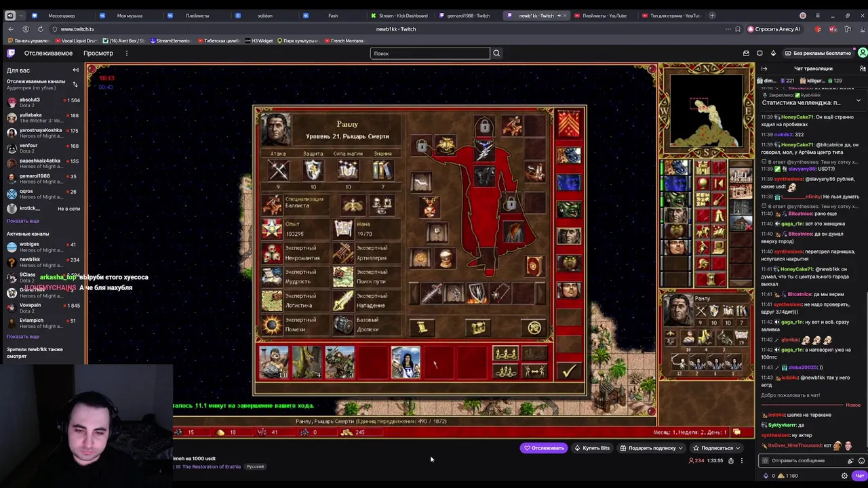Screen dimensions: 868x488
Task: Click the Без рекламы бесплатно button
Action: click(x=817, y=53)
